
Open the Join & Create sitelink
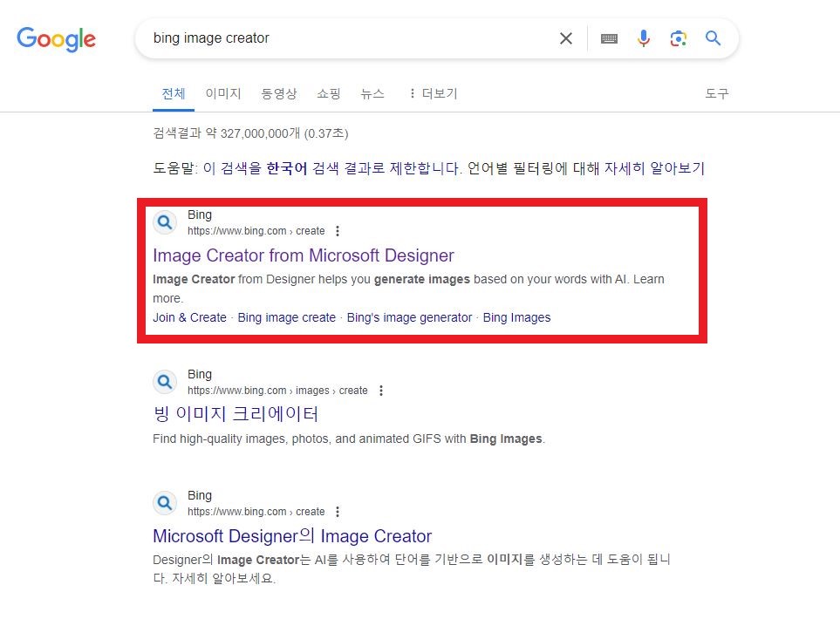tap(189, 317)
